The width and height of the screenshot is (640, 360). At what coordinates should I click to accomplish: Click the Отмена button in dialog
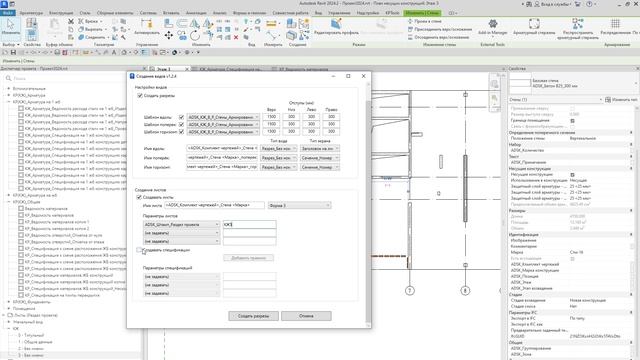click(x=306, y=316)
